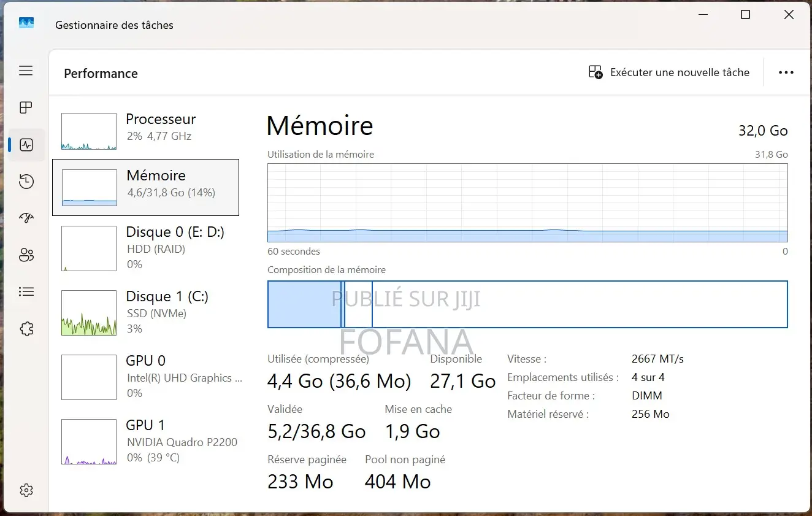812x516 pixels.
Task: Open the Processus view in the sidebar
Action: click(x=26, y=107)
